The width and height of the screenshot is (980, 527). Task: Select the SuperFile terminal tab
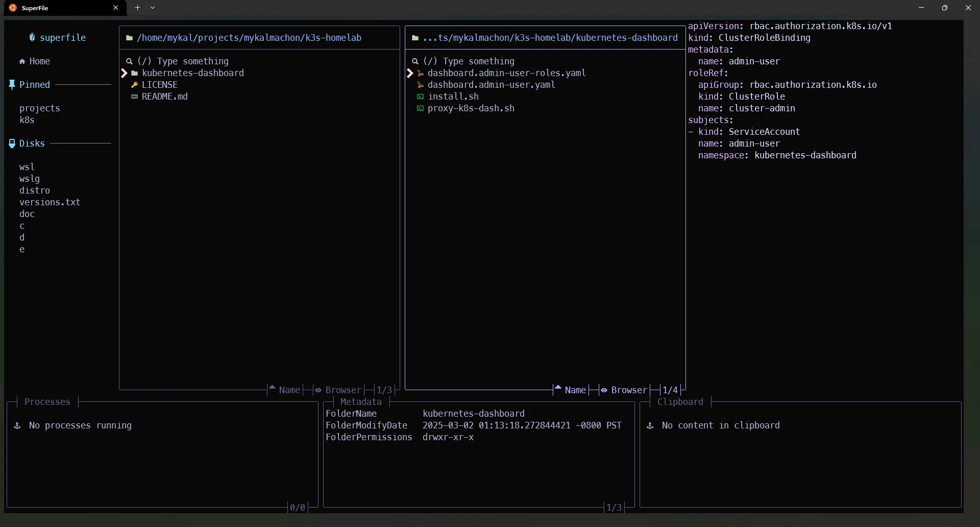(x=64, y=8)
